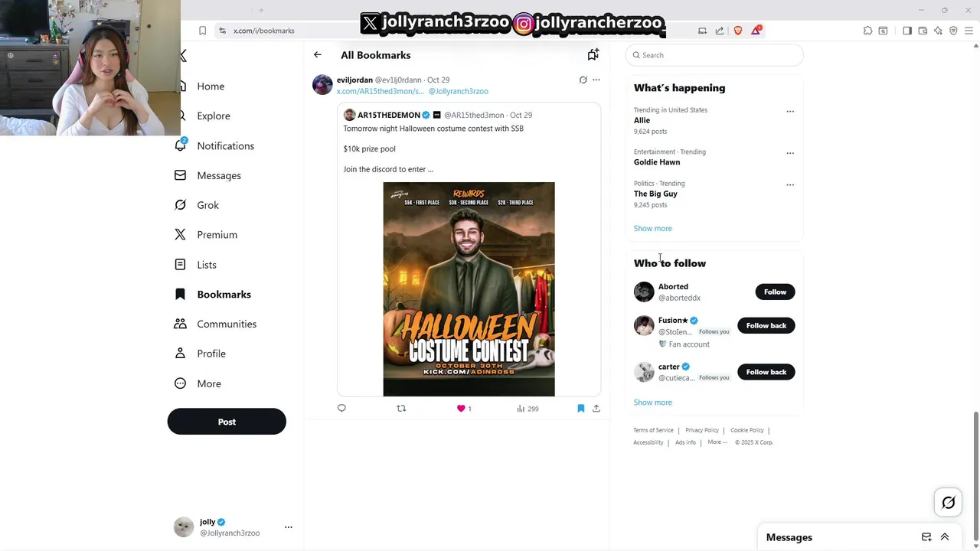Click the Notifications bell icon
The height and width of the screenshot is (551, 980).
[x=181, y=145]
